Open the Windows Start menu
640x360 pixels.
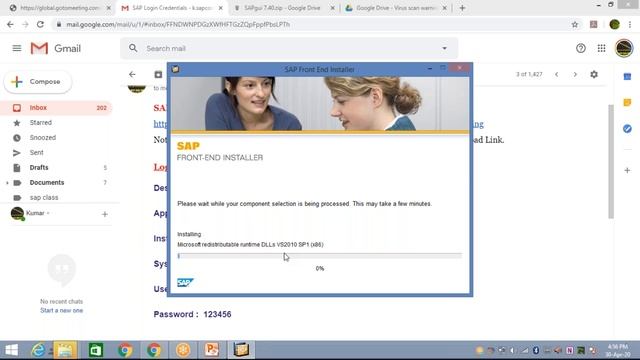tap(11, 350)
